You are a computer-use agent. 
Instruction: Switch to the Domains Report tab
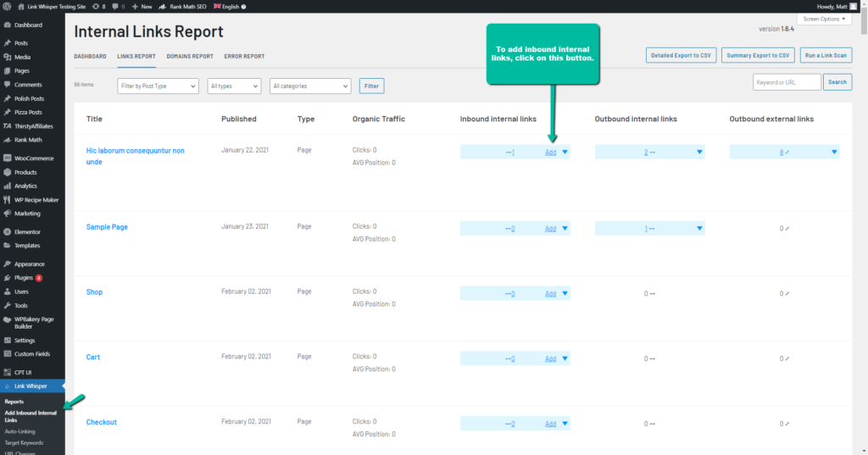pyautogui.click(x=190, y=57)
